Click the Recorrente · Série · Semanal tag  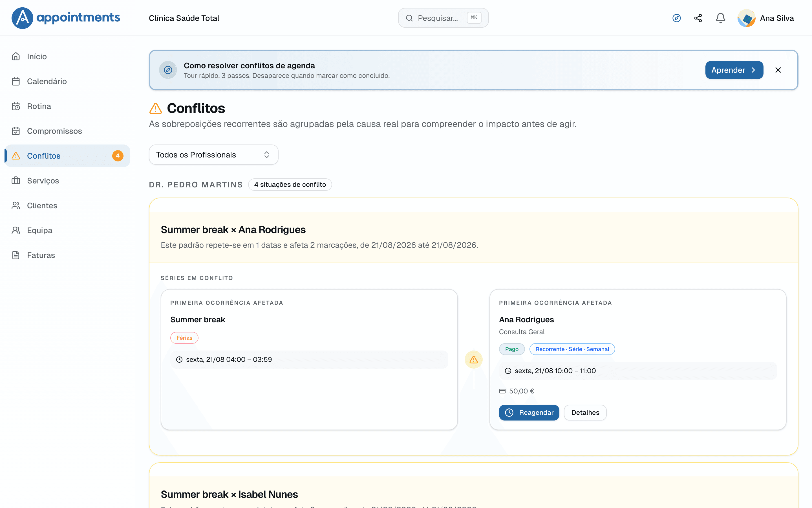click(572, 349)
